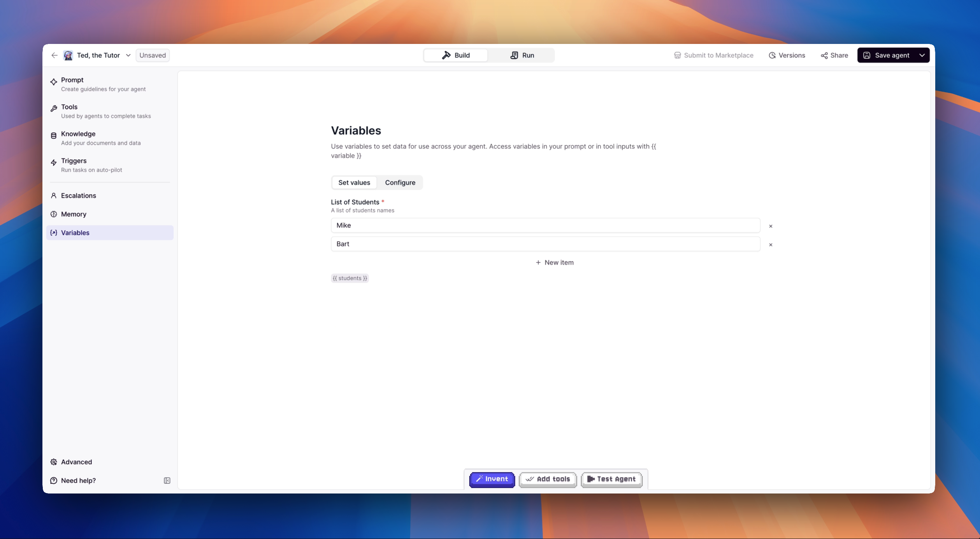
Task: Click the Test Agent button
Action: (611, 479)
